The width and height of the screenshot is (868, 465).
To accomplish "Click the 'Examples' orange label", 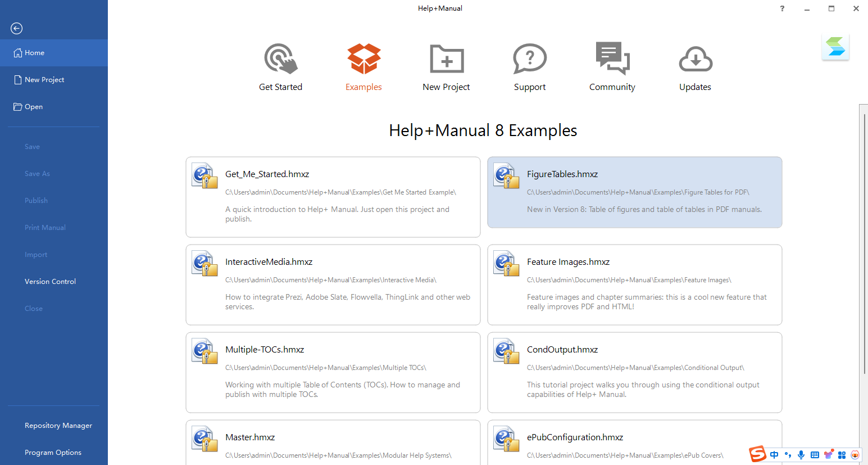I will click(363, 87).
